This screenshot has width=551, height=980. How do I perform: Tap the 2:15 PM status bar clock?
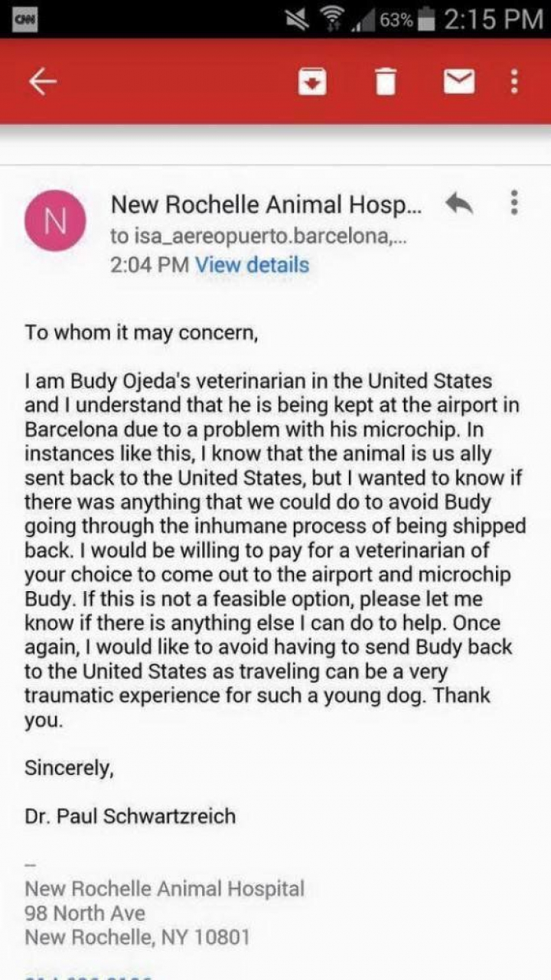point(492,20)
